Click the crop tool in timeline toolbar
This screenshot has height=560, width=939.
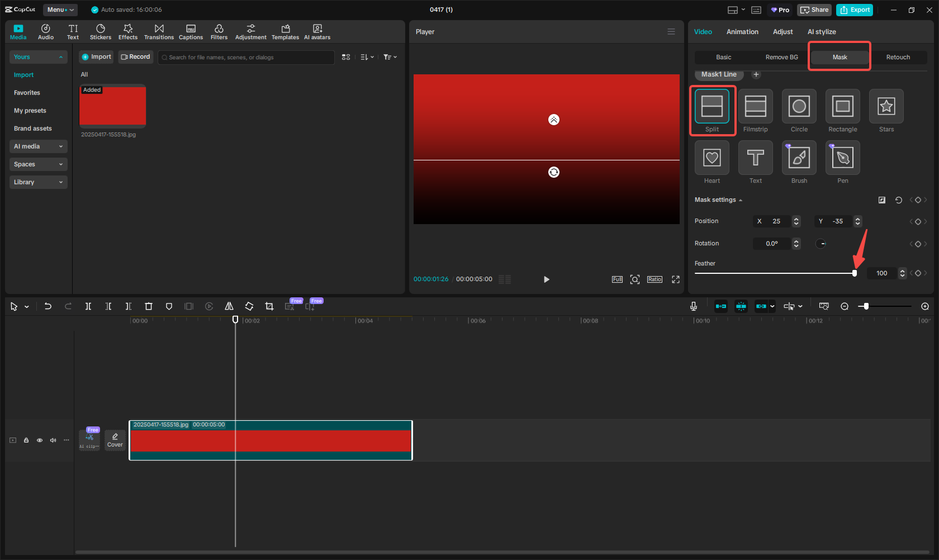point(269,306)
